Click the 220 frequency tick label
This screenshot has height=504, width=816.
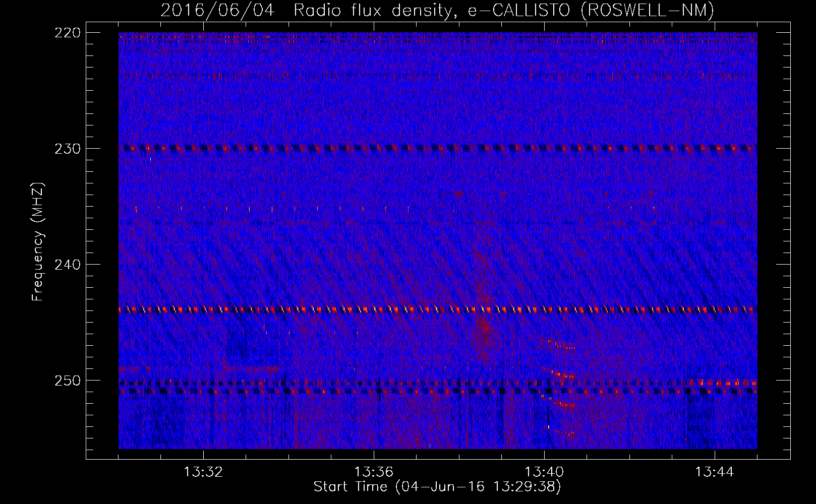click(67, 33)
